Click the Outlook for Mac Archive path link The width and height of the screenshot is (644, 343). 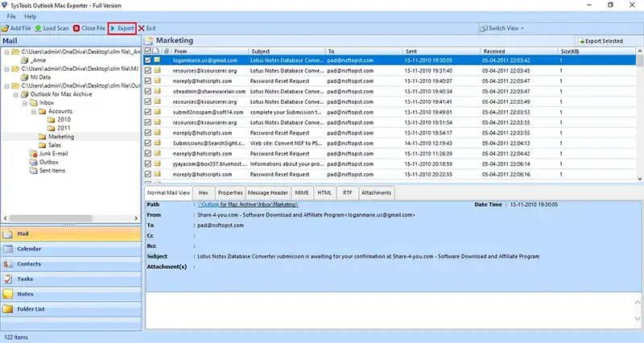[248, 205]
